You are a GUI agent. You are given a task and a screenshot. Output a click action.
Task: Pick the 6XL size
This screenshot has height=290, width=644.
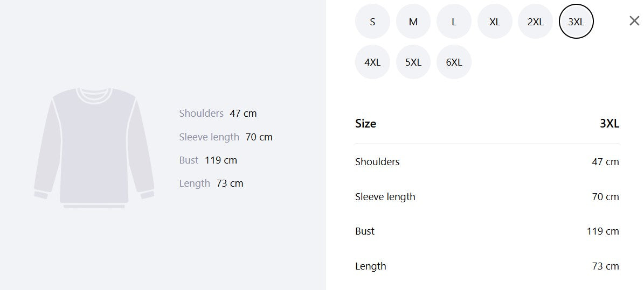(454, 62)
